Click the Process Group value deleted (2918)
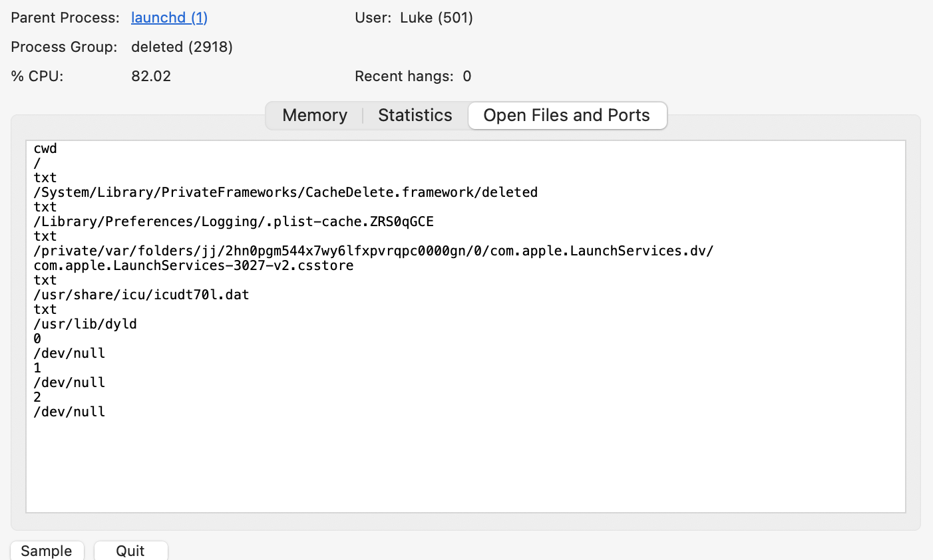 [182, 47]
